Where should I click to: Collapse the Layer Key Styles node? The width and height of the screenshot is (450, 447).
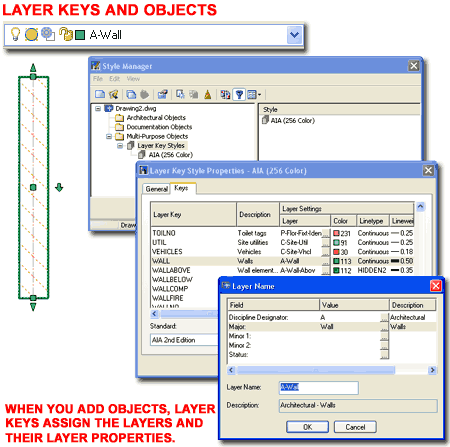[120, 146]
